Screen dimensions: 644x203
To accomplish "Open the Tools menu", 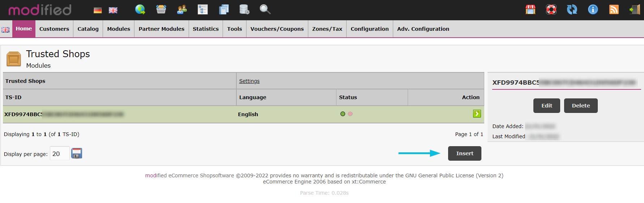I will pyautogui.click(x=235, y=29).
